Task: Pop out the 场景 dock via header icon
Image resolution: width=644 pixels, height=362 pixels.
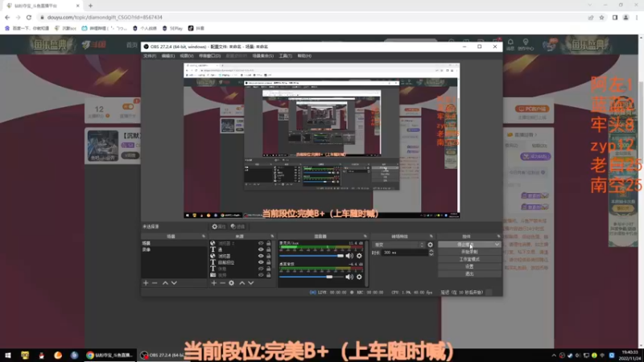Action: tap(204, 237)
